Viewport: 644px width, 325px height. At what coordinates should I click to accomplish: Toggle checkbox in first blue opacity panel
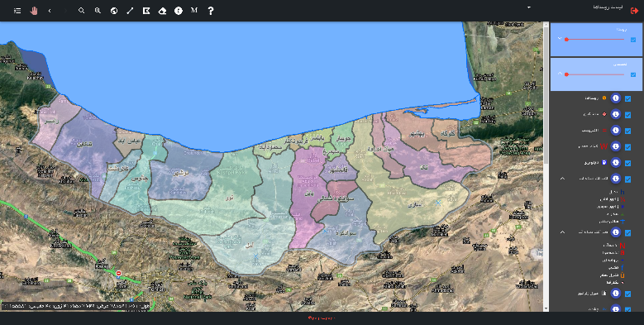tap(633, 40)
